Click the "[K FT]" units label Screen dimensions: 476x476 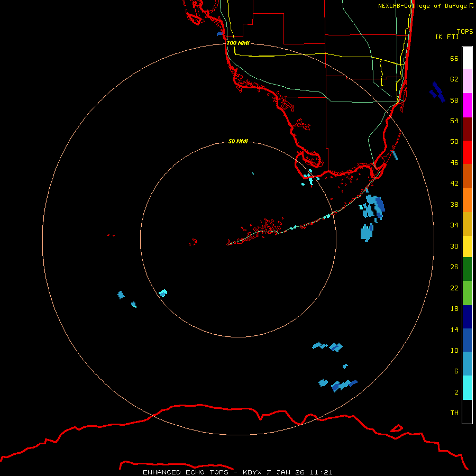(x=447, y=37)
